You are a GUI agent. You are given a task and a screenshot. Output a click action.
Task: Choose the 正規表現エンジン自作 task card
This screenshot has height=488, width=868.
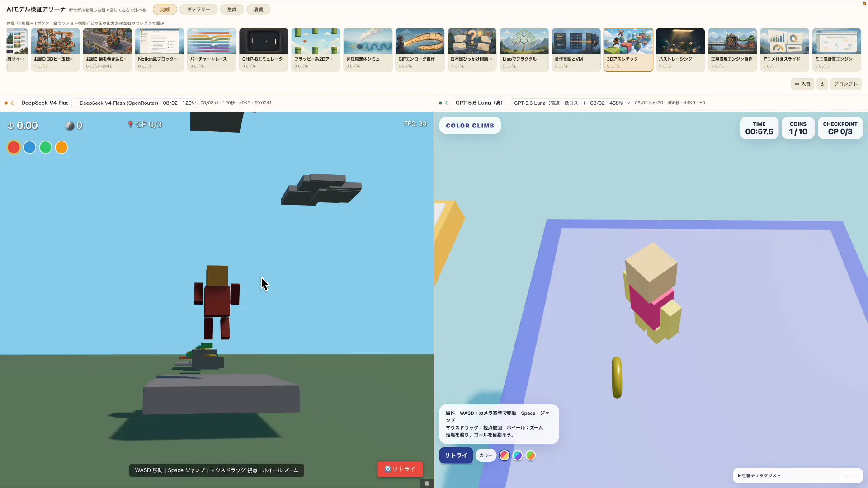click(732, 50)
